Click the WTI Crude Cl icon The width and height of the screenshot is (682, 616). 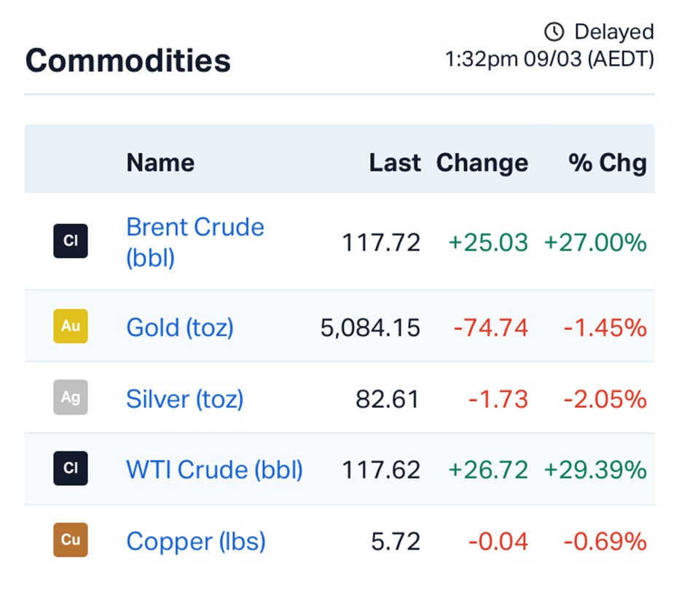coord(71,468)
